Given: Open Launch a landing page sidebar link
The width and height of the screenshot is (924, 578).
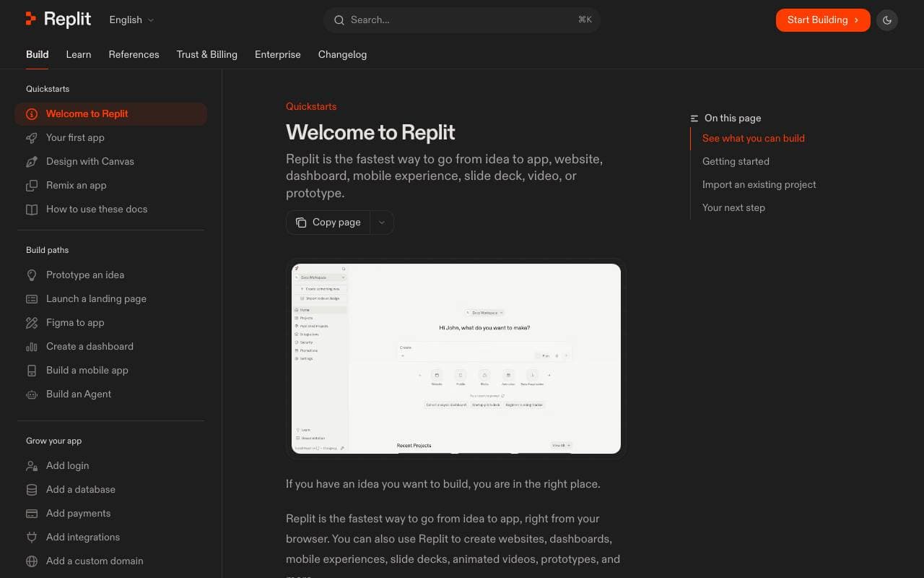Looking at the screenshot, I should coord(111,299).
